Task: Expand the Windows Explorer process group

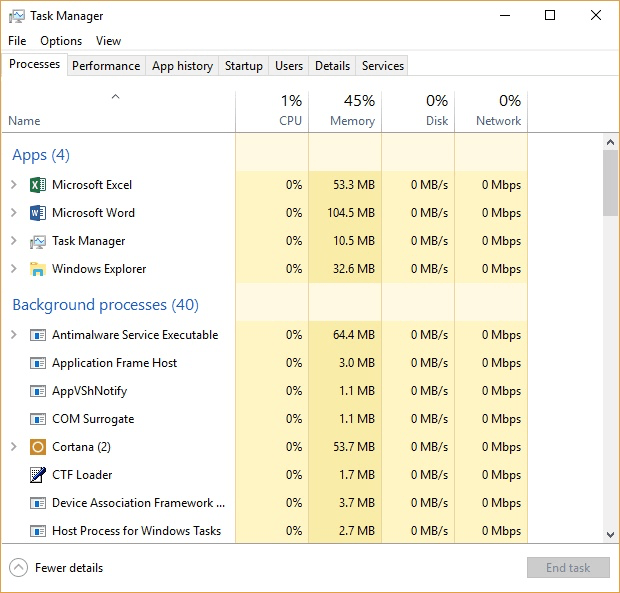Action: point(13,269)
